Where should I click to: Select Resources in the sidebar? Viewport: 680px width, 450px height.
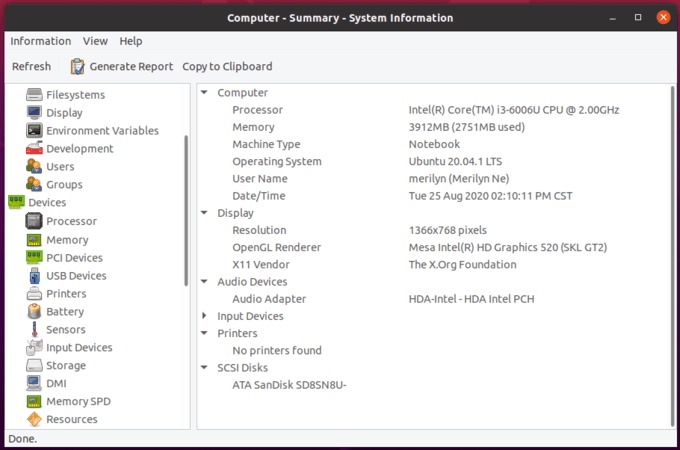pos(72,419)
